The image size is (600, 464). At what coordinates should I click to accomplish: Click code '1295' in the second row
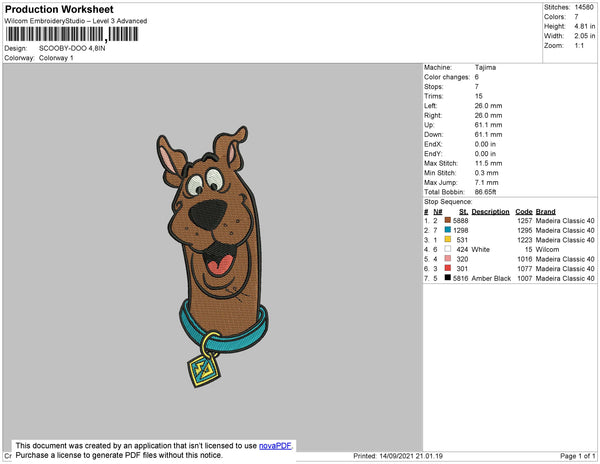525,230
